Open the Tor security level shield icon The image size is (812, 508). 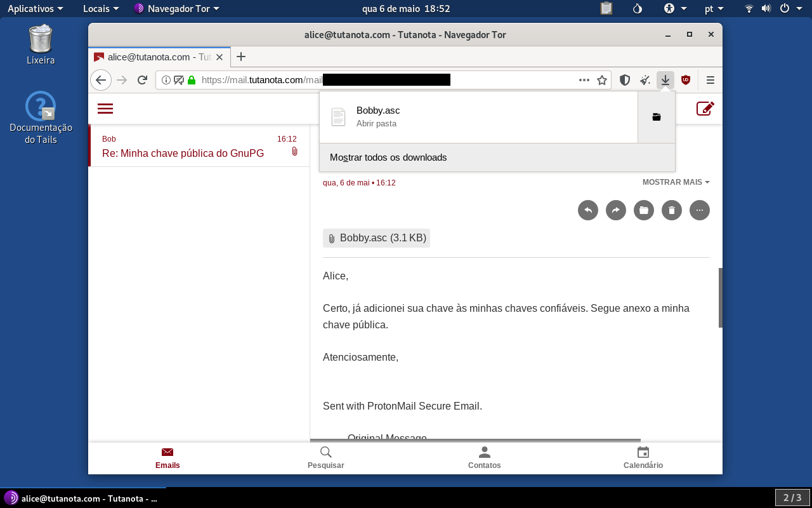pyautogui.click(x=625, y=80)
